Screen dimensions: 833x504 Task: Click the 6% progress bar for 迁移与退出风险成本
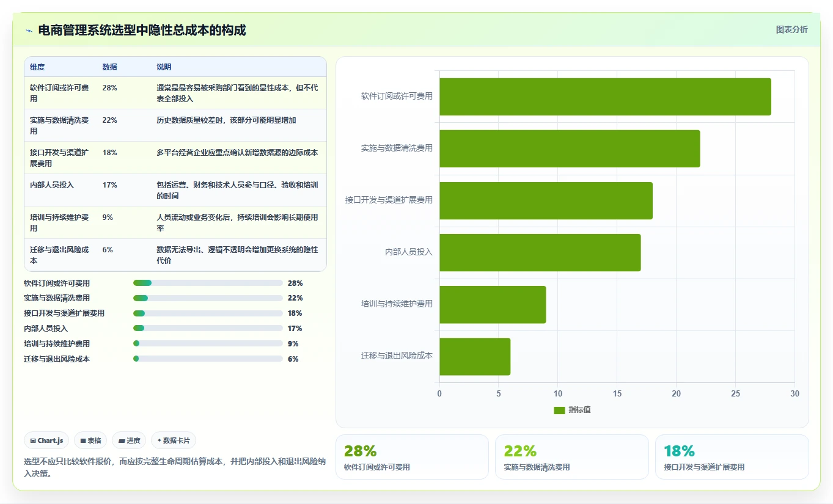point(208,359)
